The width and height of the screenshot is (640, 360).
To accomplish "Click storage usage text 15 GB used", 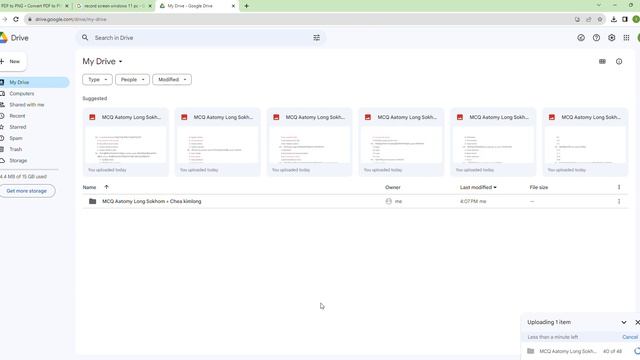I will pos(23,176).
